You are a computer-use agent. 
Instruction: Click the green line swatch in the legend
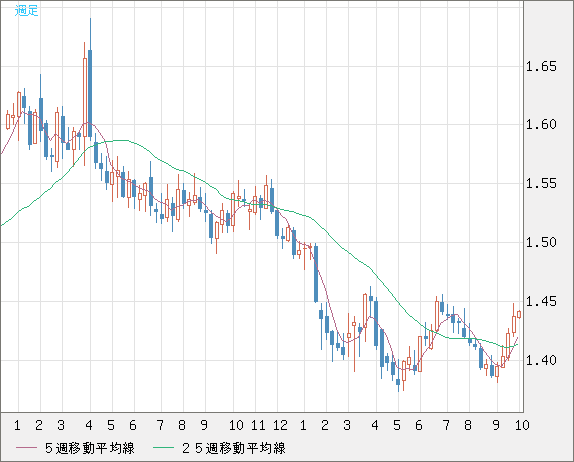[x=163, y=448]
